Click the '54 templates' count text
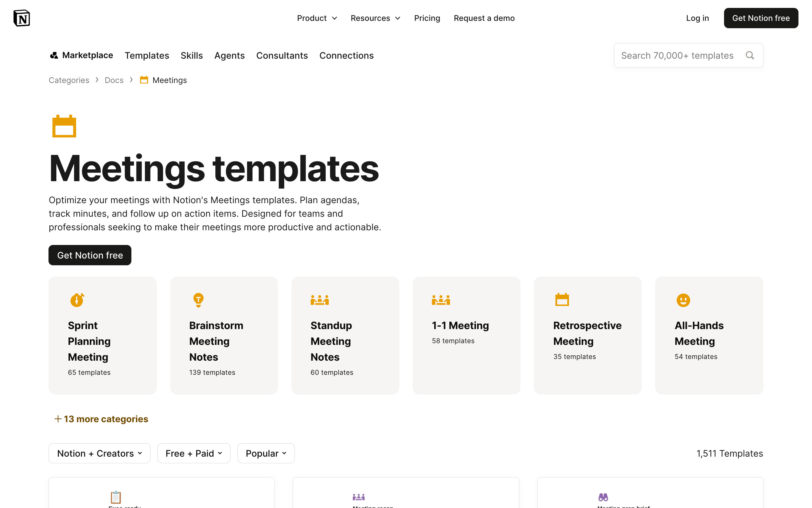 (x=696, y=356)
